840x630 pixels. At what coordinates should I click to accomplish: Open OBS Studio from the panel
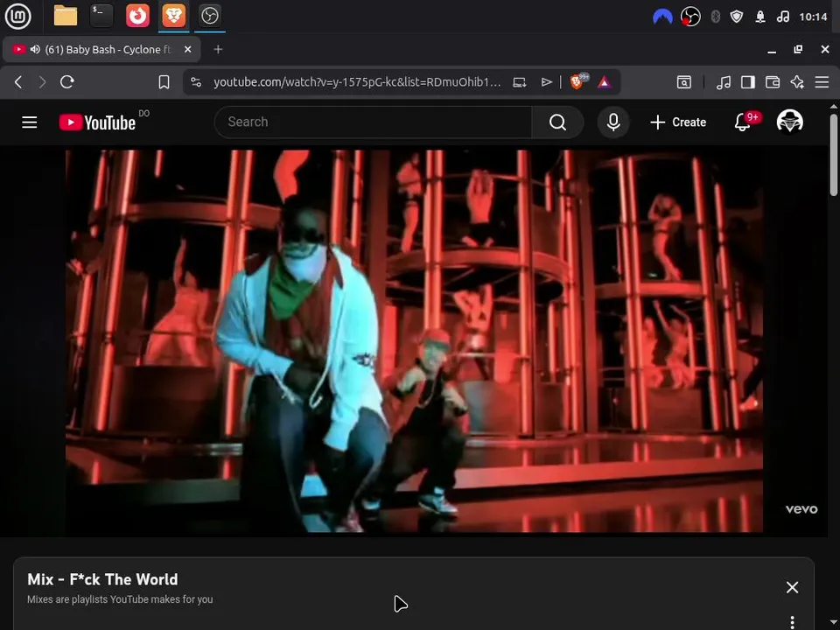pos(209,16)
